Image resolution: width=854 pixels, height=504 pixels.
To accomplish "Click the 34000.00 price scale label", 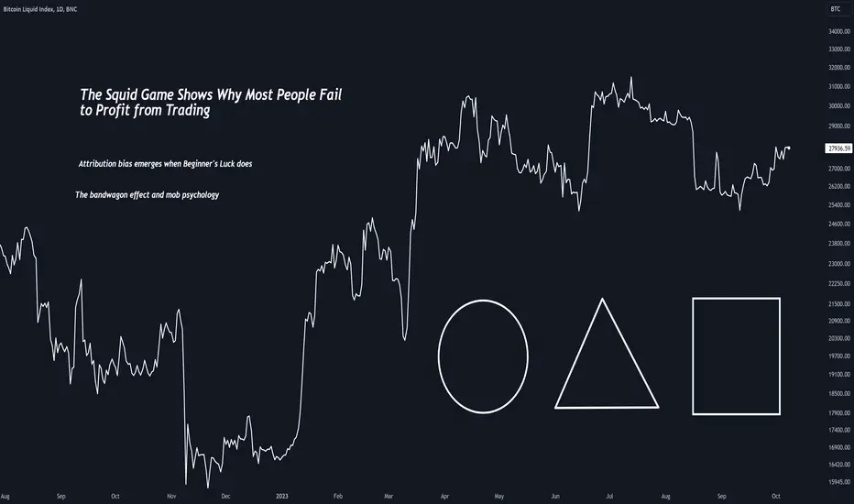I will 839,31.
